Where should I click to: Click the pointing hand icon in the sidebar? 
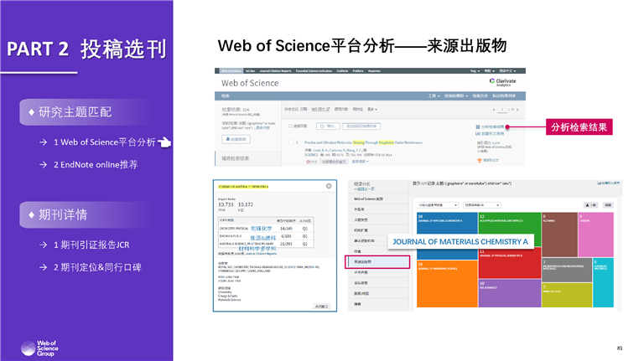[x=164, y=142]
